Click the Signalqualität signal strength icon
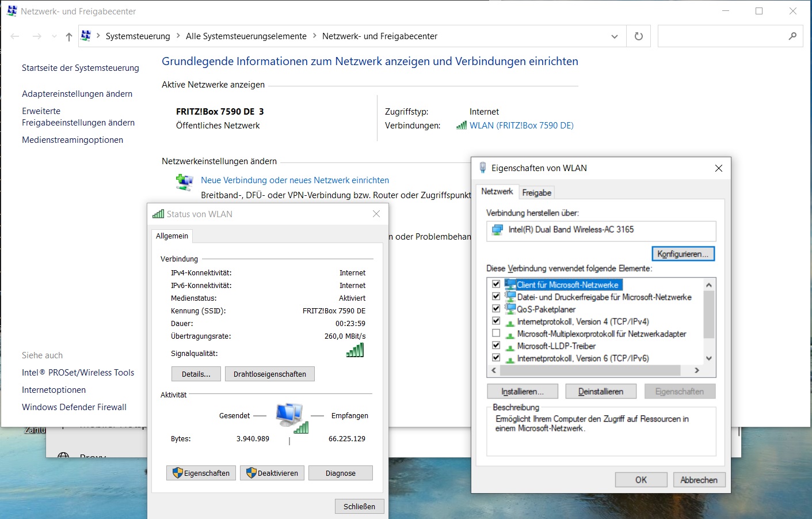The image size is (812, 519). (x=355, y=350)
